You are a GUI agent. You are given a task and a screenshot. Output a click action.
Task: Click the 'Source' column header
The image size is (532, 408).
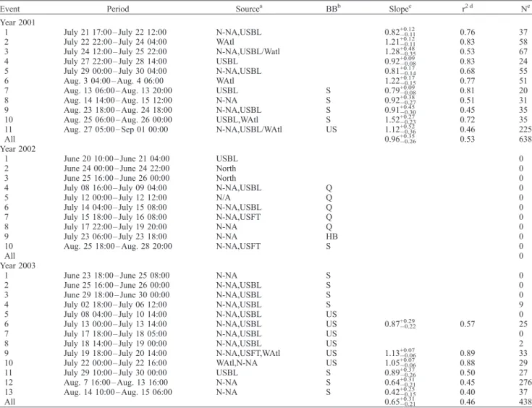[250, 9]
